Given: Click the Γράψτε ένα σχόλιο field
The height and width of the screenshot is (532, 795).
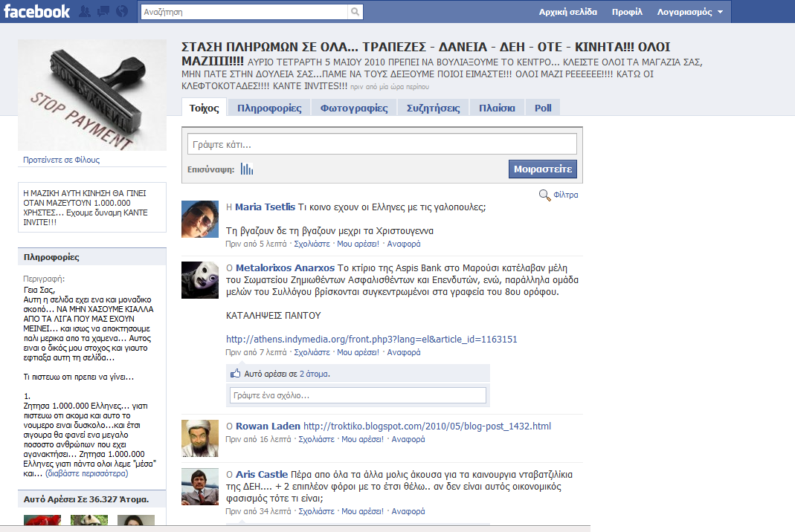Looking at the screenshot, I should [358, 395].
